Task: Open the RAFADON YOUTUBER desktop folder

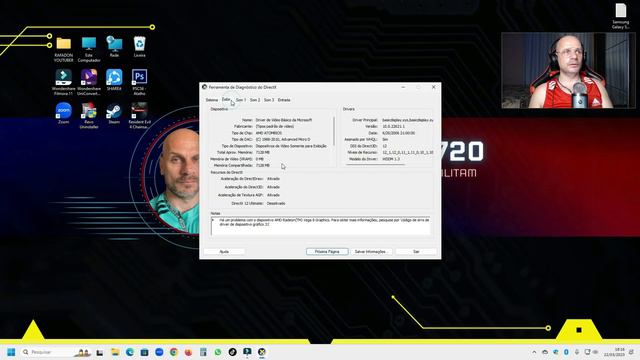Action: 64,49
